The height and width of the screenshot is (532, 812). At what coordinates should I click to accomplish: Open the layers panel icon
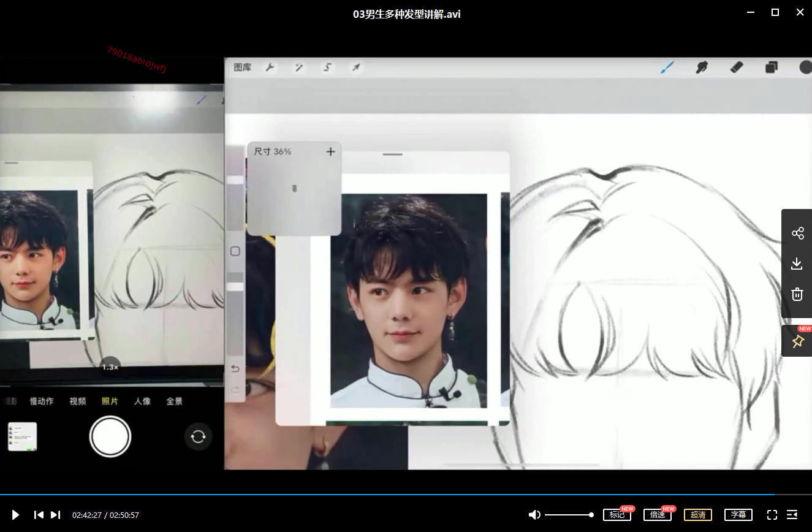click(x=772, y=67)
